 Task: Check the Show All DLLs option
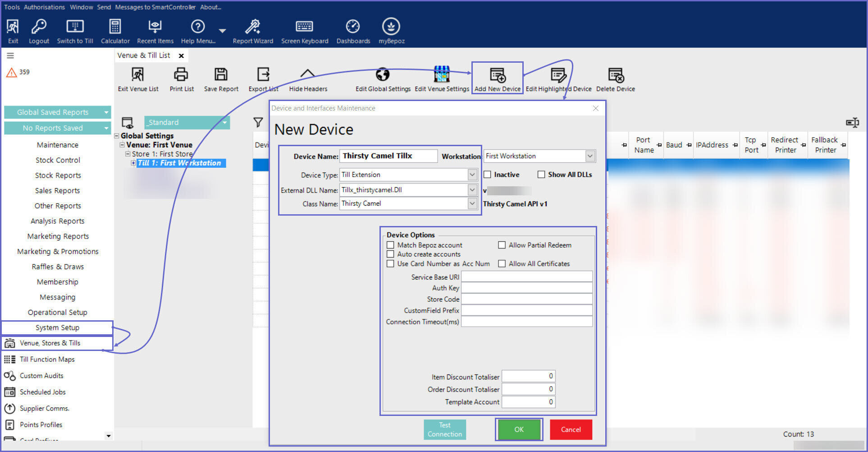click(x=541, y=175)
